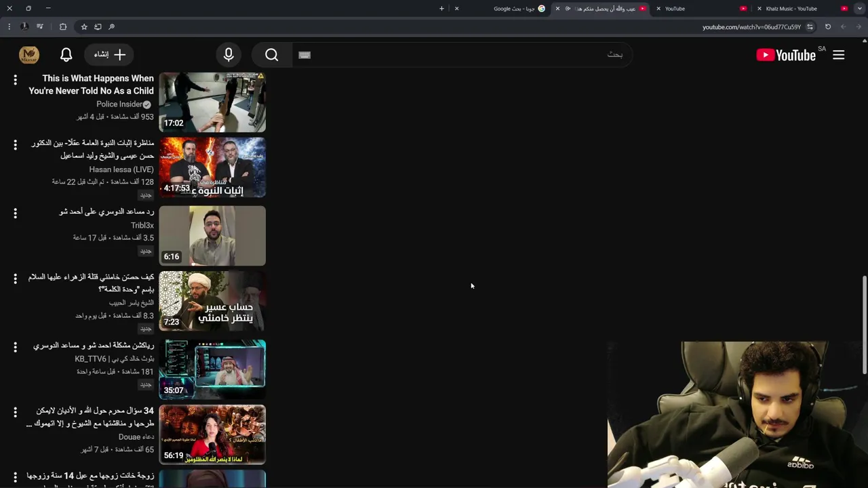
Task: Close the جوبا Google search tab
Action: coord(456,9)
